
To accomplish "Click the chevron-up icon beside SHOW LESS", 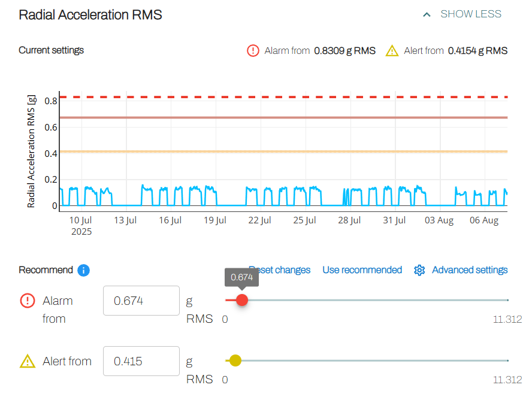I will tap(427, 14).
